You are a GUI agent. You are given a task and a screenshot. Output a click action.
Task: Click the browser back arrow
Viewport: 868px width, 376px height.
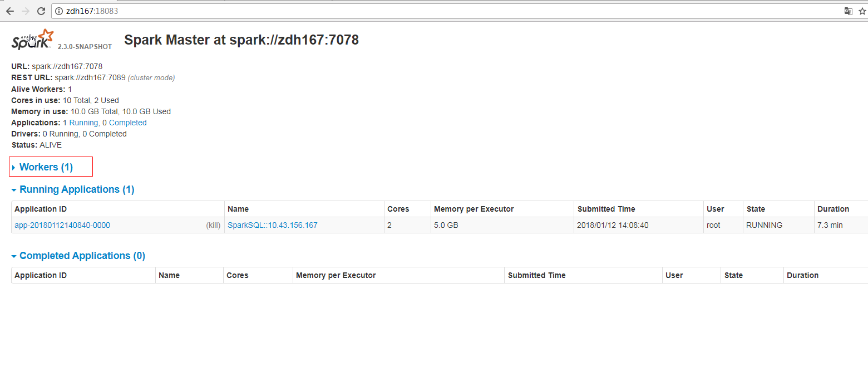(9, 11)
